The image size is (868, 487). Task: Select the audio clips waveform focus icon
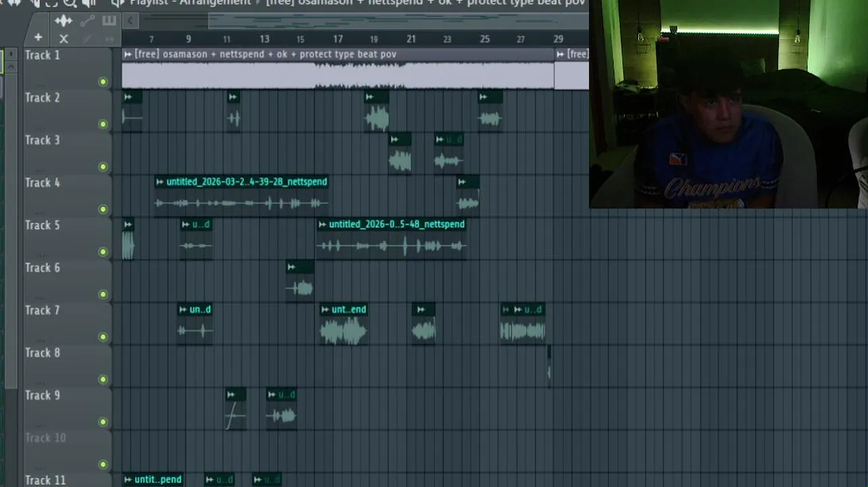coord(64,21)
